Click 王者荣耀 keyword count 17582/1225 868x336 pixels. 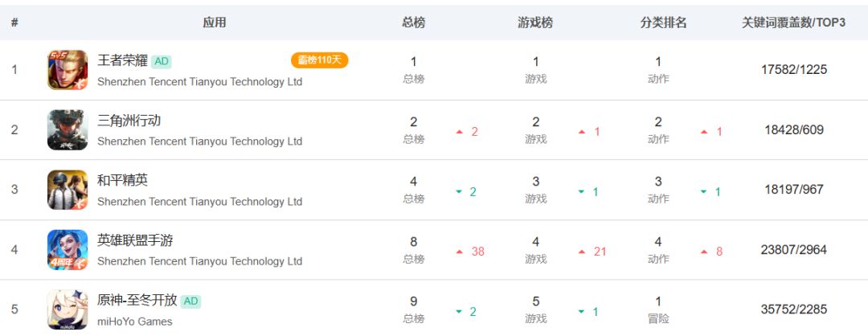click(x=794, y=70)
